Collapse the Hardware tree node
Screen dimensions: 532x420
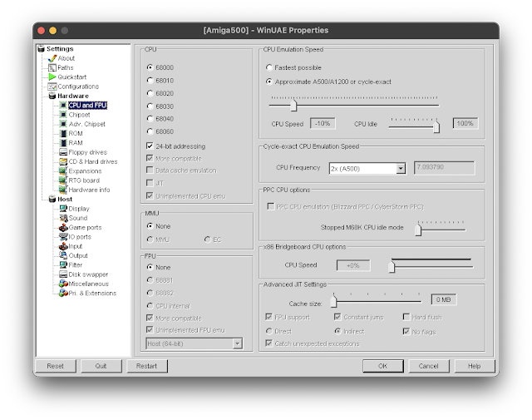(x=52, y=96)
